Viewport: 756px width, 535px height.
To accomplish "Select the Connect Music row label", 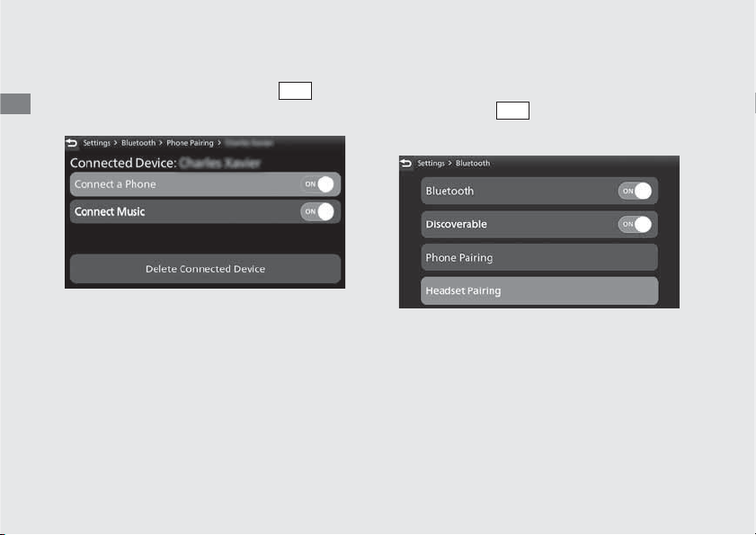I will pyautogui.click(x=110, y=212).
